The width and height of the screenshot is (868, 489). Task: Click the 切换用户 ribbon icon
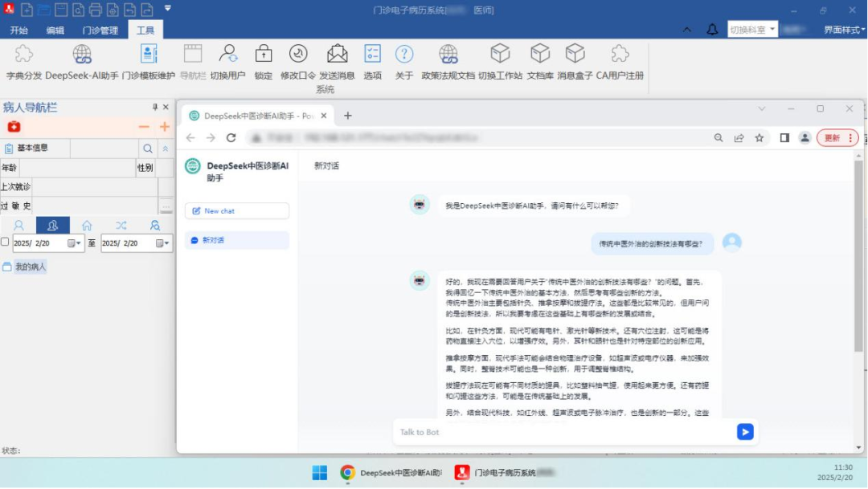pos(227,62)
